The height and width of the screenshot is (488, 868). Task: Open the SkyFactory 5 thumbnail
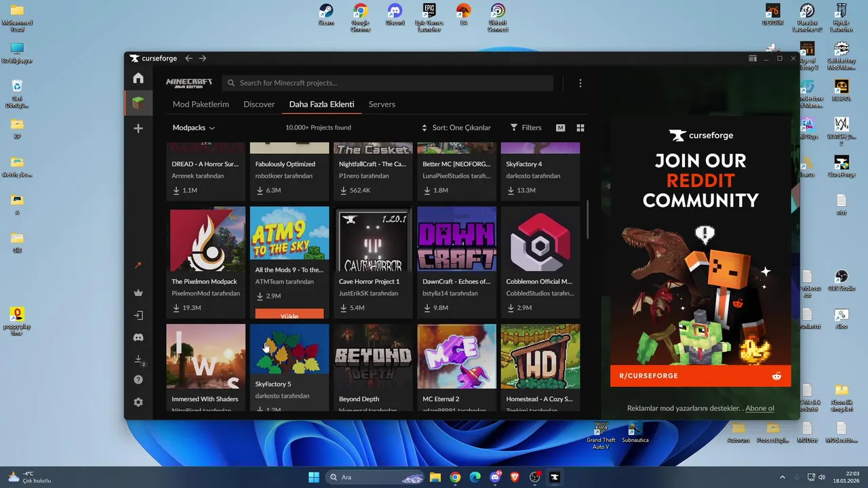290,349
